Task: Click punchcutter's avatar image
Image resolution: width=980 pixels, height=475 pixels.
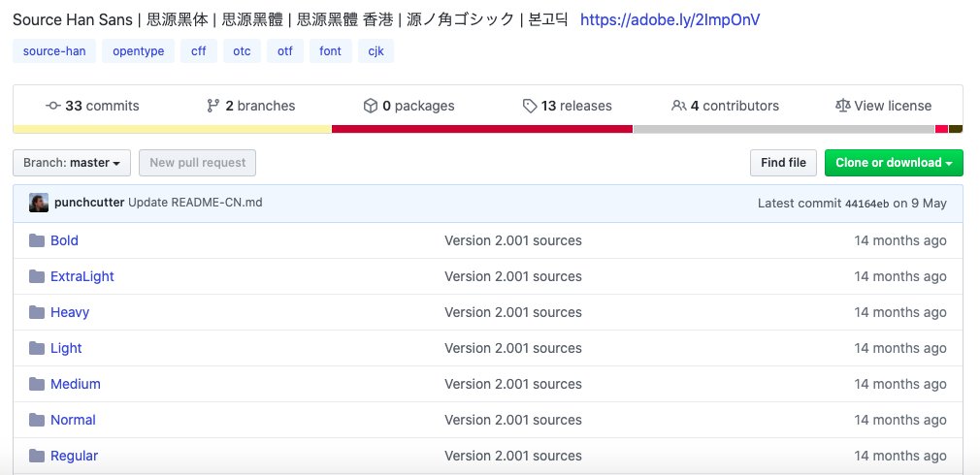Action: pos(39,203)
